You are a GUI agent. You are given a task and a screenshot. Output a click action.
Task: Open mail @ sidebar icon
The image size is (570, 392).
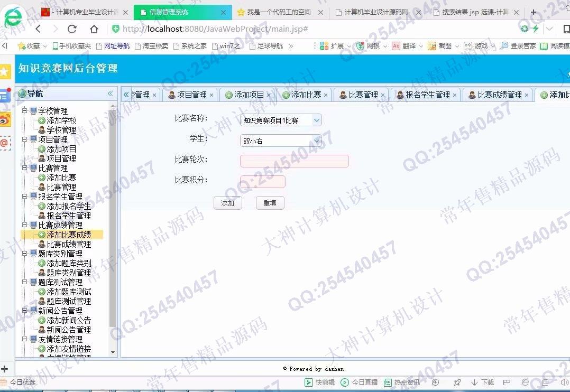click(x=5, y=143)
